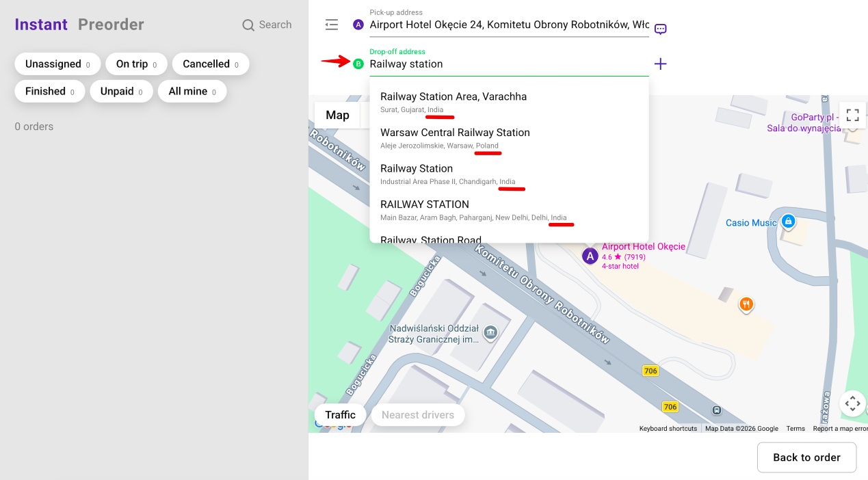Click the restaurant marker on map

[x=746, y=304]
